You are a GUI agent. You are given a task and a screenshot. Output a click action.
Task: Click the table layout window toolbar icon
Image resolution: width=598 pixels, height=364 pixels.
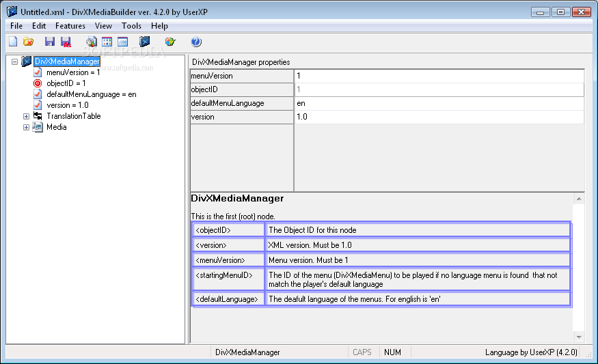(x=122, y=42)
